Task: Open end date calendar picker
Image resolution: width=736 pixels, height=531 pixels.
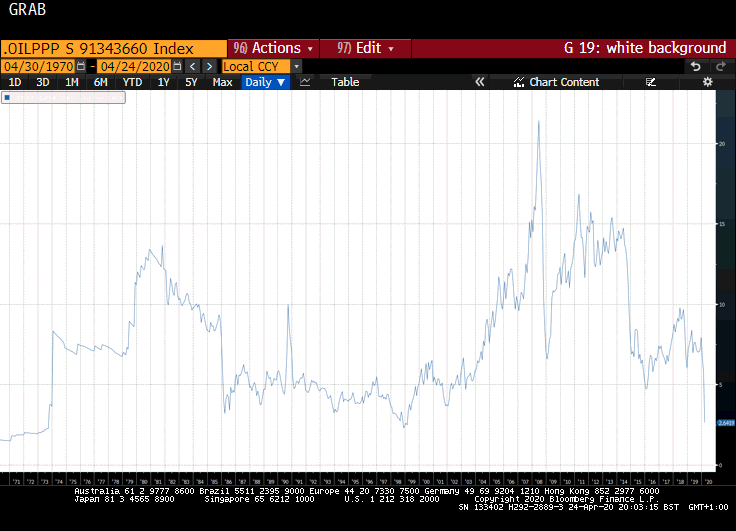Action: tap(177, 66)
